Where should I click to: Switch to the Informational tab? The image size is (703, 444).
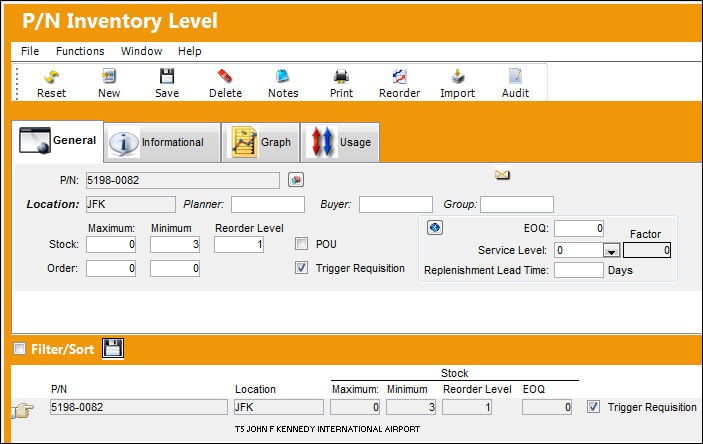(x=162, y=143)
